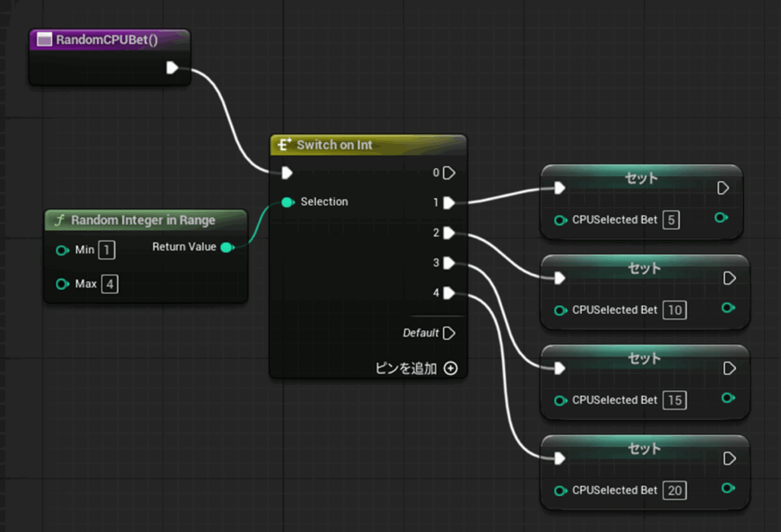Click the Switch output pin labeled 2
Viewport: 781px width, 532px height.
point(448,232)
